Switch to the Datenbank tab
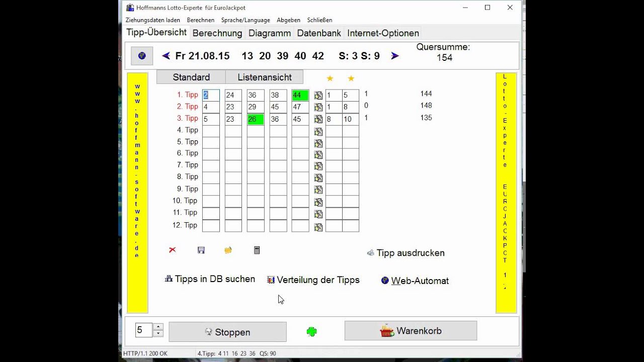Screen dimensions: 644x362 pyautogui.click(x=319, y=33)
